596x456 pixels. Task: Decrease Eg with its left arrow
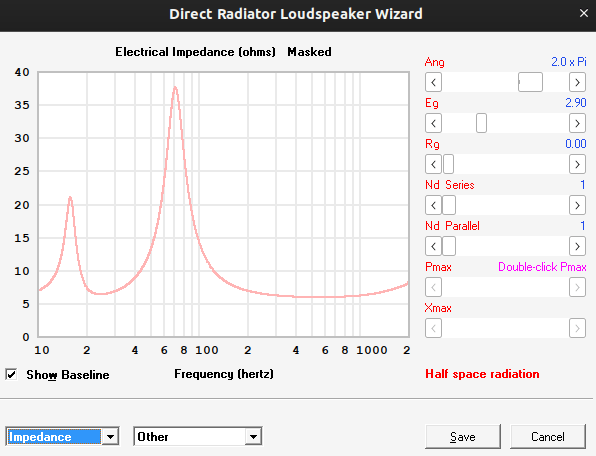[x=433, y=123]
